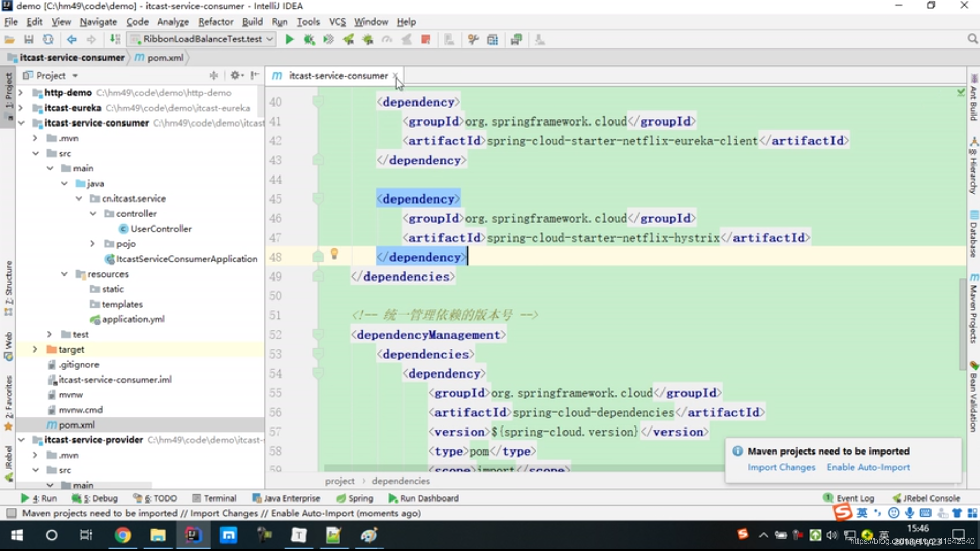Open Project panel settings gear
Image resolution: width=980 pixels, height=551 pixels.
pyautogui.click(x=235, y=76)
